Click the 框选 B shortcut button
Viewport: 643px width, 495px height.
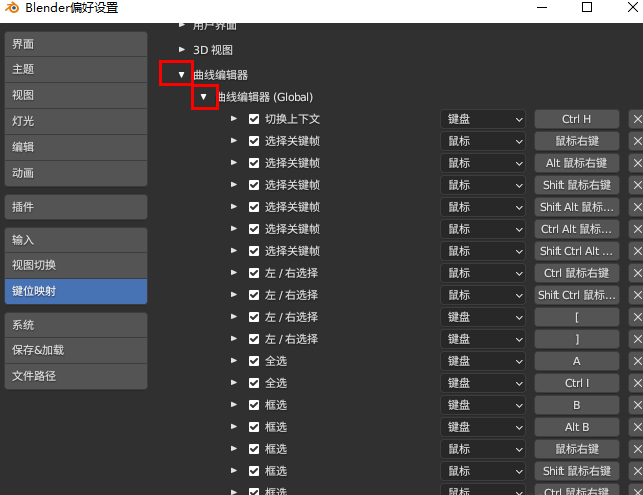click(x=577, y=405)
